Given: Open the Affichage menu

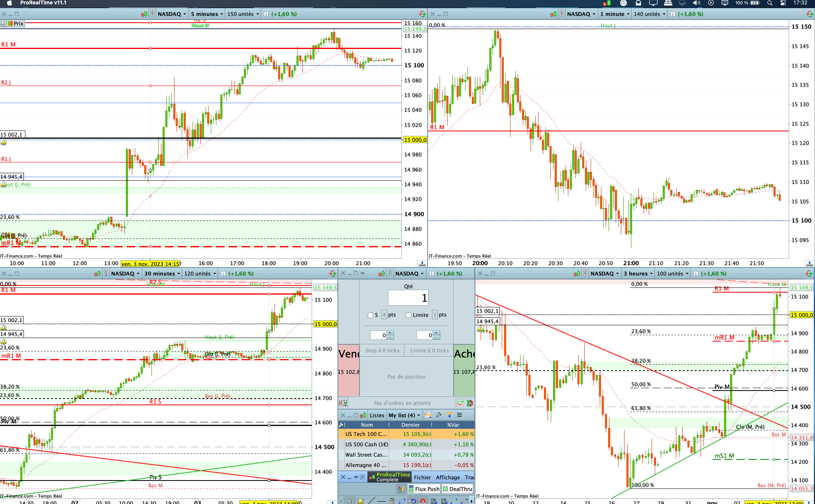Looking at the screenshot, I should (x=448, y=477).
